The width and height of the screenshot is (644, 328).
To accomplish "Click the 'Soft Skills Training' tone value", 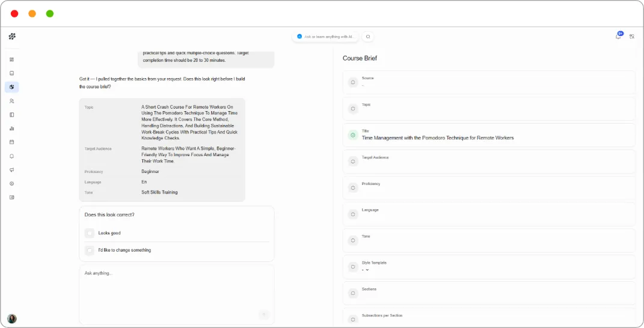I will point(159,192).
